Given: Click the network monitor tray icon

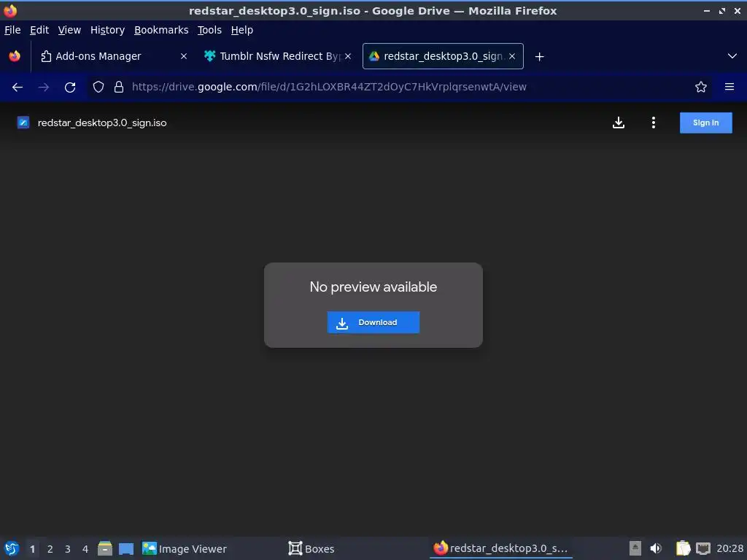Looking at the screenshot, I should click(x=703, y=548).
